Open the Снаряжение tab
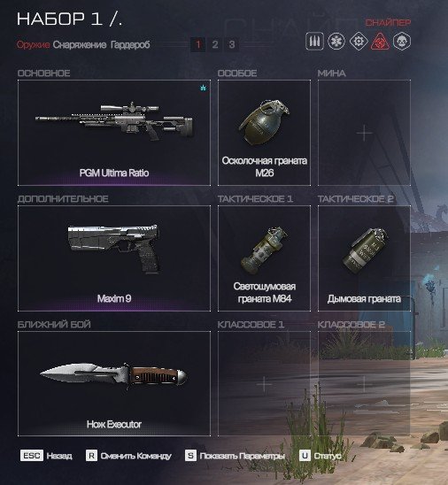 (x=80, y=45)
